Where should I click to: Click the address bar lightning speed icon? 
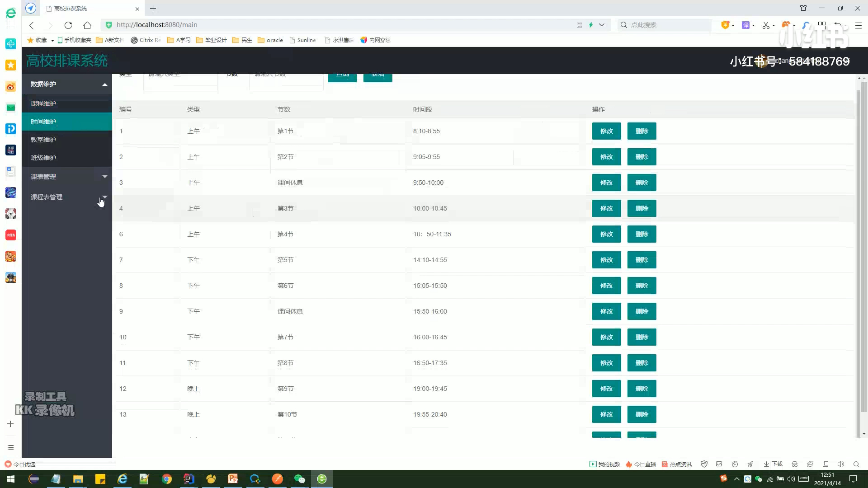click(x=591, y=25)
